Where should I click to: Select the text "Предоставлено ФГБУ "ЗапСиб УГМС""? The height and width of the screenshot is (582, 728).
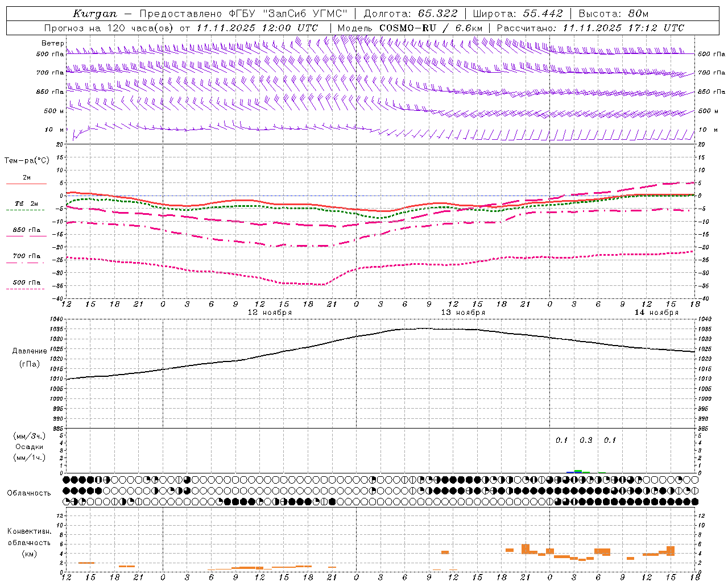coord(243,14)
